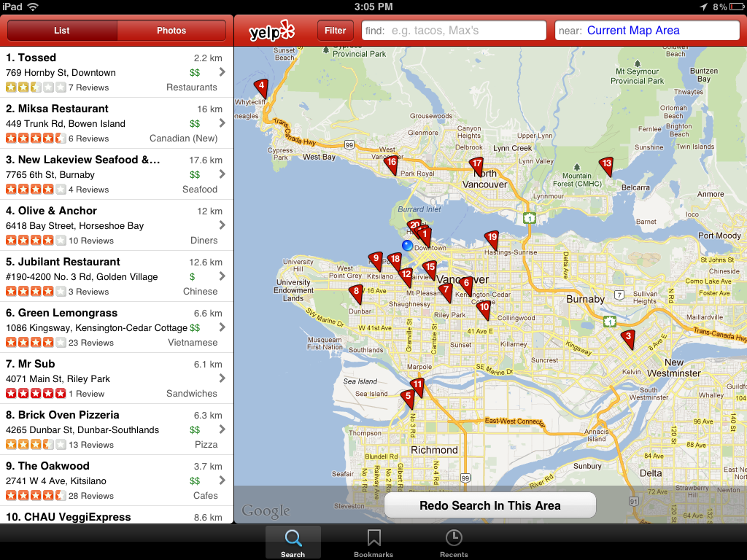Expand details chevron for Tossed
747x560 pixels.
click(x=222, y=72)
